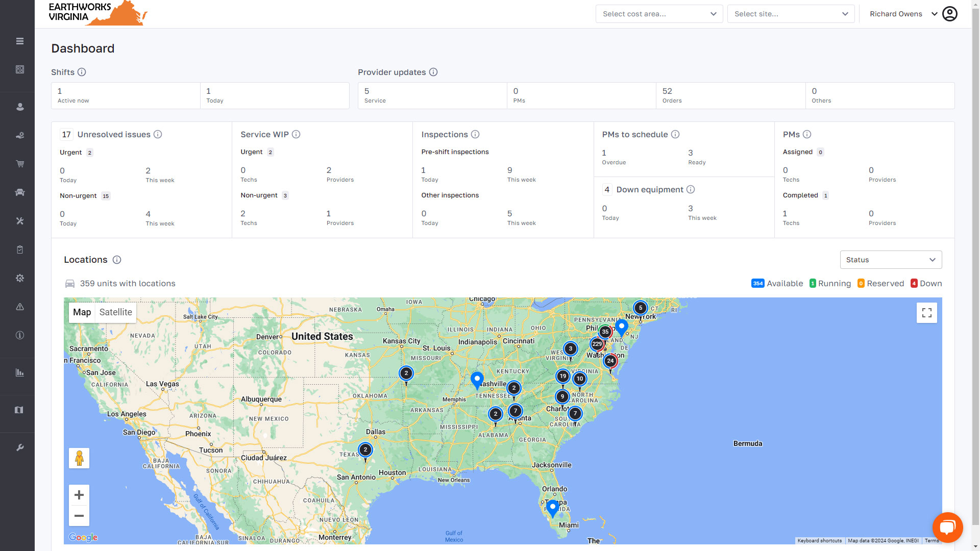This screenshot has height=551, width=980.
Task: Open the Select site dropdown
Action: tap(791, 14)
